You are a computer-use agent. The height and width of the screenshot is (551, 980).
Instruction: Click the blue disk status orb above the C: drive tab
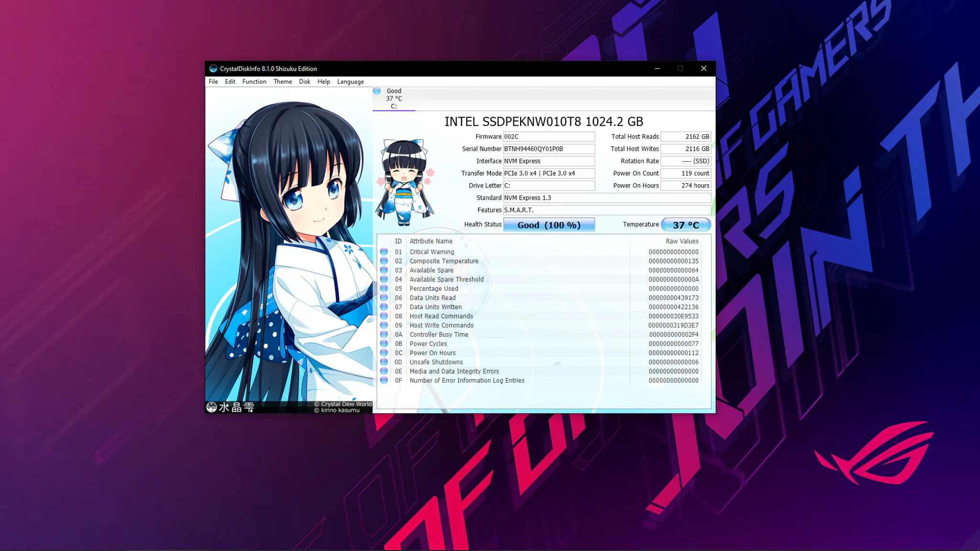click(x=377, y=91)
